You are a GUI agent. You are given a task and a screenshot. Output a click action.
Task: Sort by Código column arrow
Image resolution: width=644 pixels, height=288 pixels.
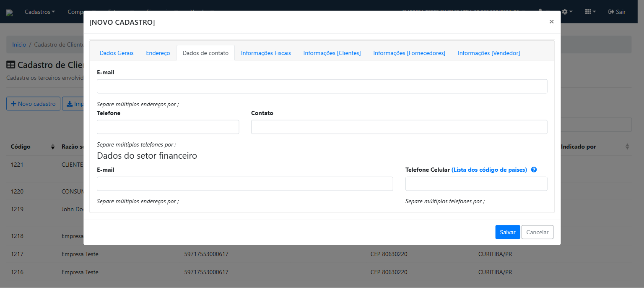53,147
